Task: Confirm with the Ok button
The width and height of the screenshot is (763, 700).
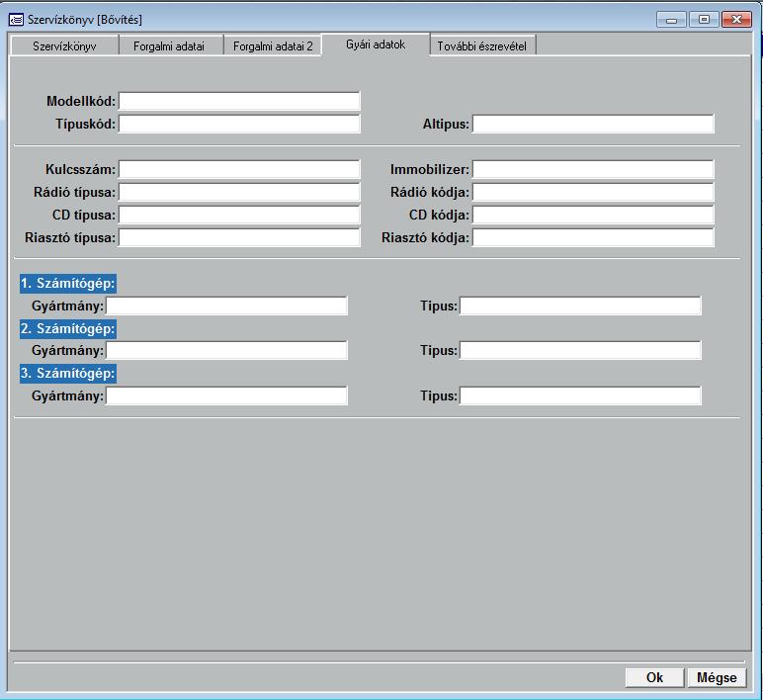Action: (x=654, y=677)
